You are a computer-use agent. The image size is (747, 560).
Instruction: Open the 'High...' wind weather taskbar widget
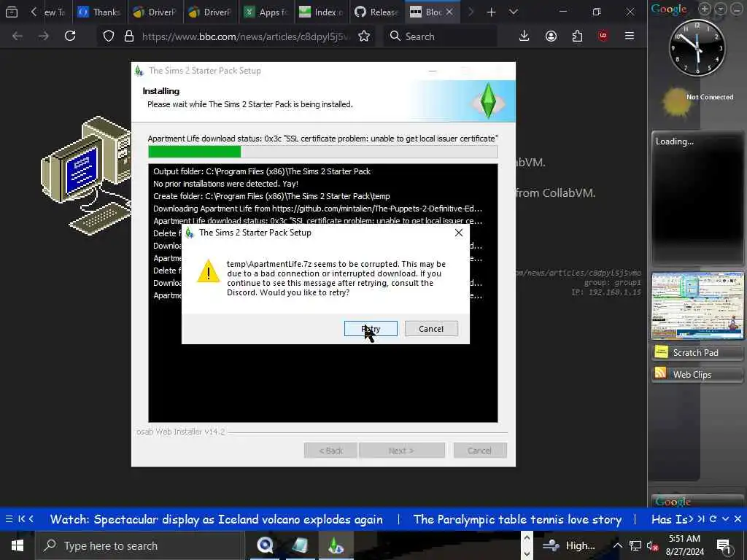569,545
